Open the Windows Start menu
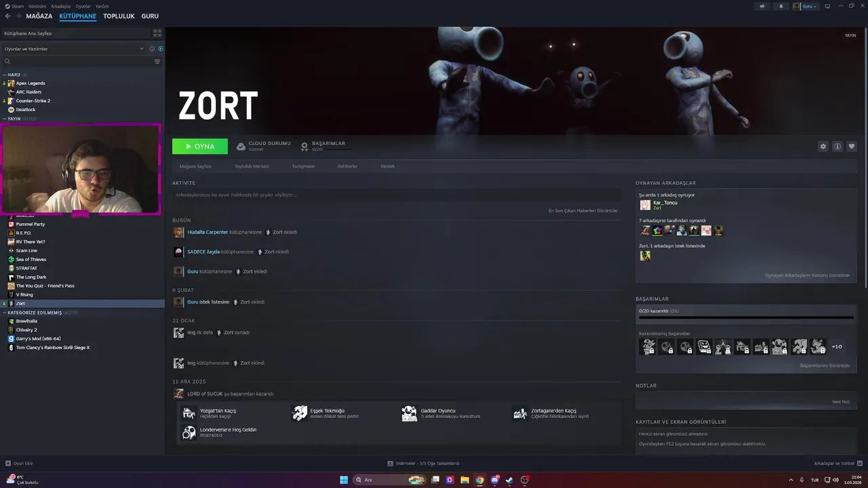The height and width of the screenshot is (488, 868). coord(344,480)
